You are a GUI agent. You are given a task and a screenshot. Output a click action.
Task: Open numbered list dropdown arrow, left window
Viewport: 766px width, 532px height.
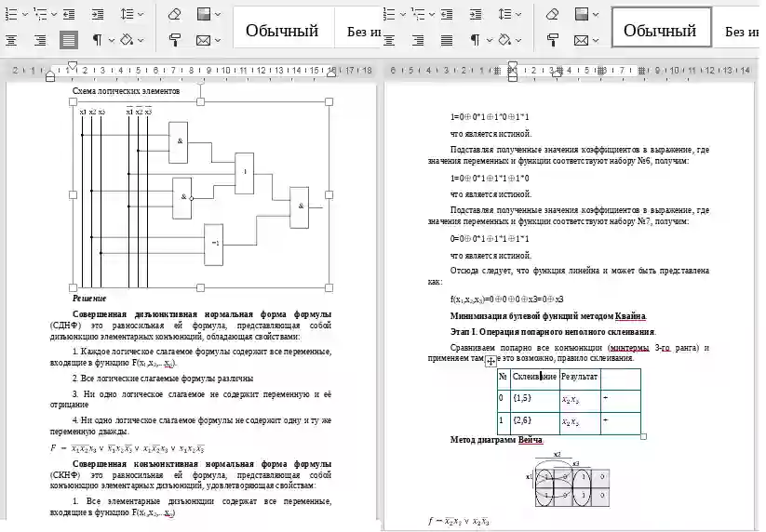point(25,15)
